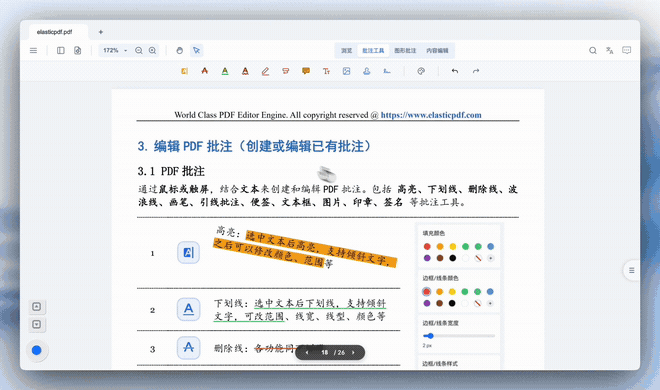
Task: Pick black fill color swatch under 填充颜色
Action: coord(452,258)
